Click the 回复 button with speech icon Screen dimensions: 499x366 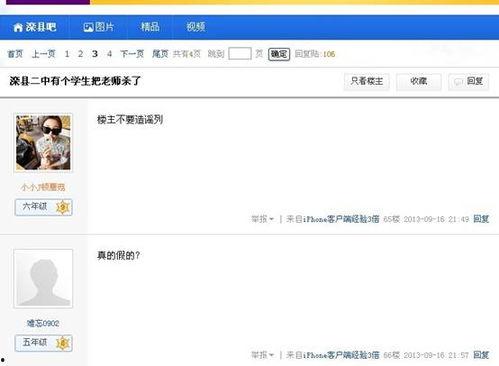(x=469, y=81)
